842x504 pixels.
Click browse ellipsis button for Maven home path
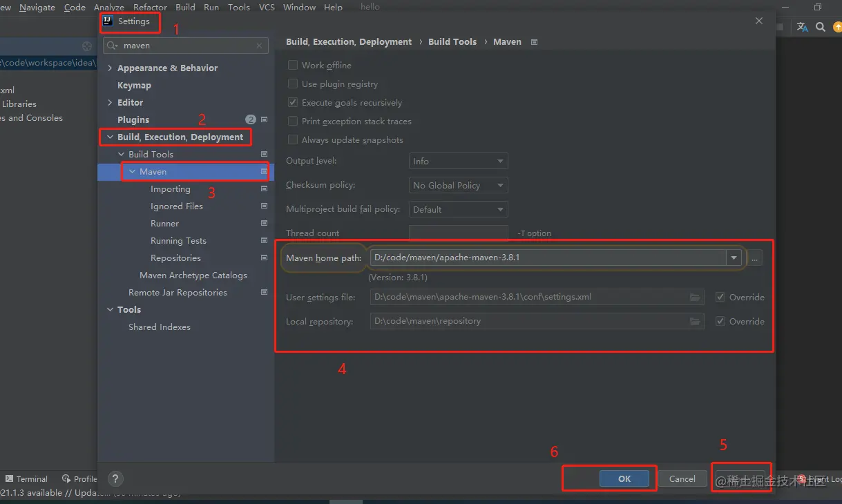pyautogui.click(x=755, y=258)
